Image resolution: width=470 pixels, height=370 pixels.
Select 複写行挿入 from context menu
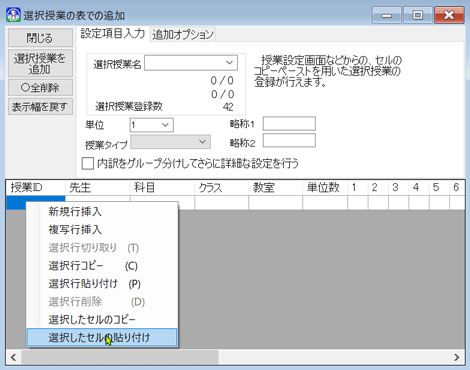point(102,230)
